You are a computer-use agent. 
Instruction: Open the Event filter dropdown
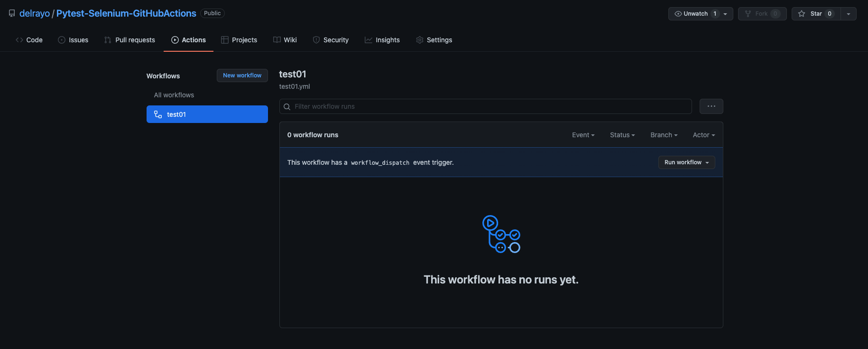(583, 135)
